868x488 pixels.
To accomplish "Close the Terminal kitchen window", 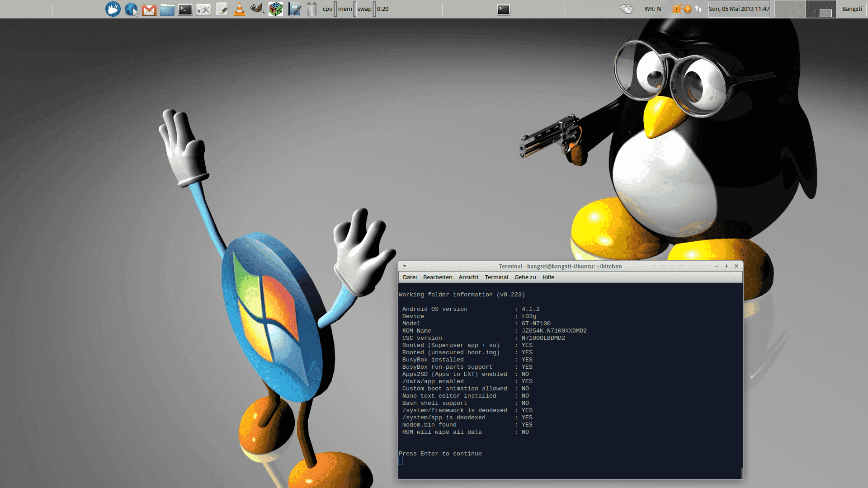I will click(736, 266).
